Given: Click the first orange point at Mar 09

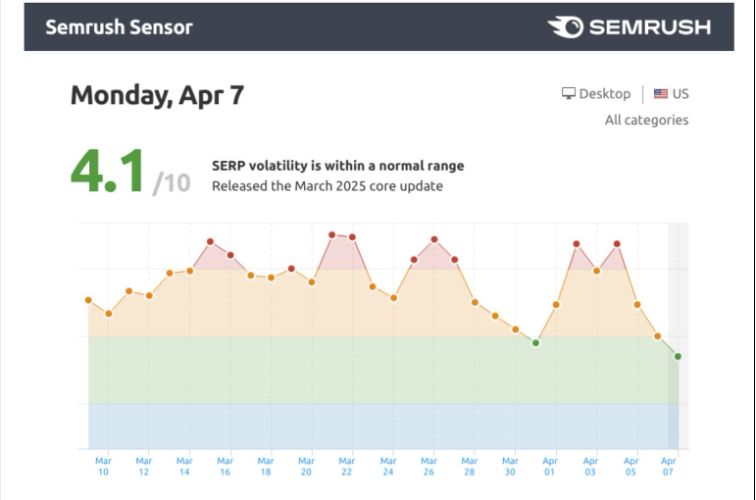Looking at the screenshot, I should click(88, 300).
